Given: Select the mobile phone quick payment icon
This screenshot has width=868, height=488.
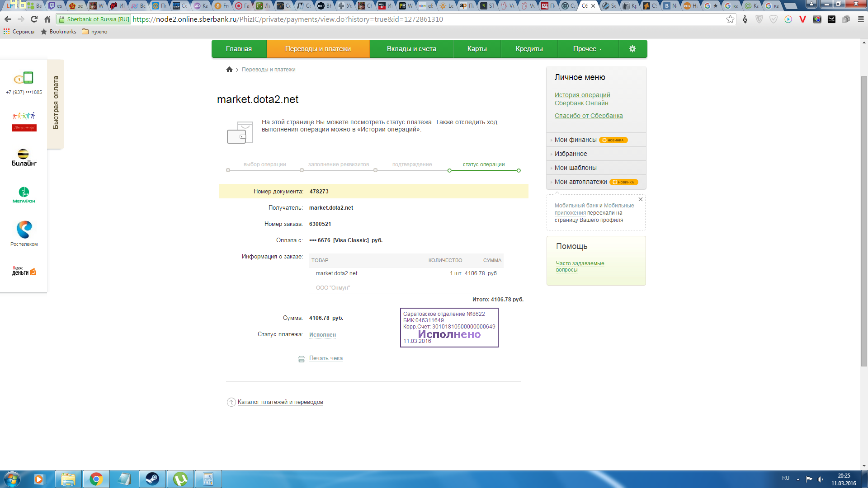Looking at the screenshot, I should (24, 78).
